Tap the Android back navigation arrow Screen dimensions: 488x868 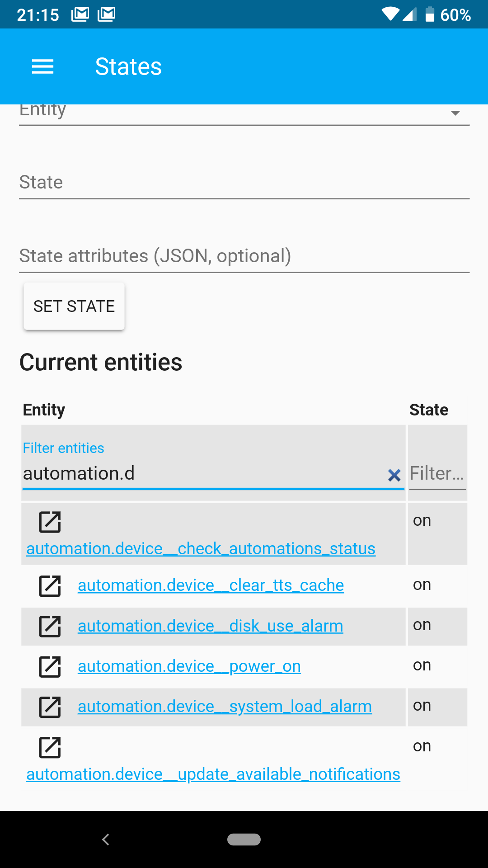point(106,840)
